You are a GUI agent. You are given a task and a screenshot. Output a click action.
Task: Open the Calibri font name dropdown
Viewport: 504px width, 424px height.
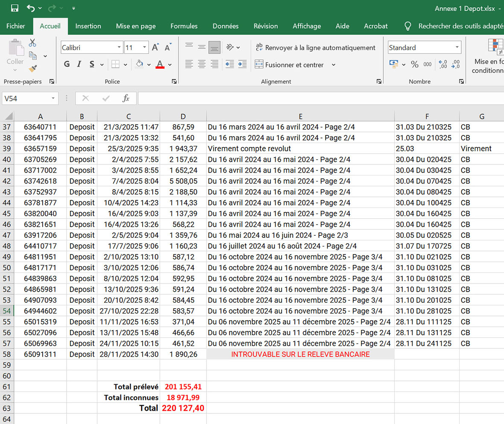[x=119, y=47]
